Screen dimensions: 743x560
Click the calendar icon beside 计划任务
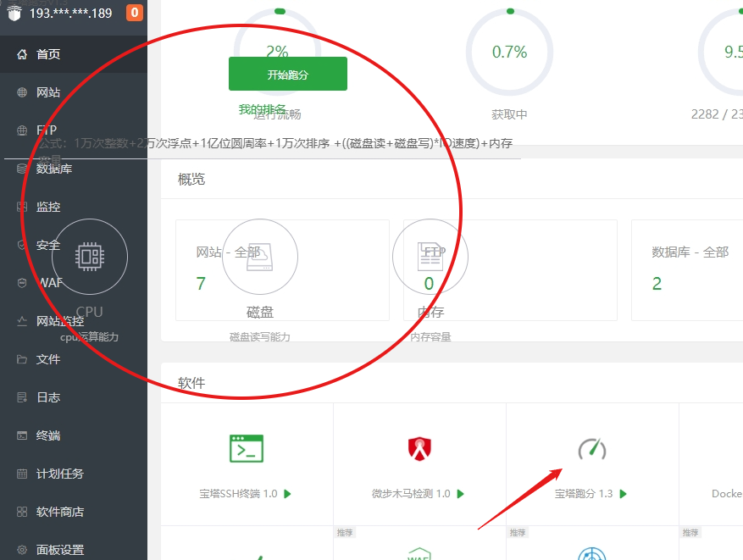pyautogui.click(x=22, y=474)
